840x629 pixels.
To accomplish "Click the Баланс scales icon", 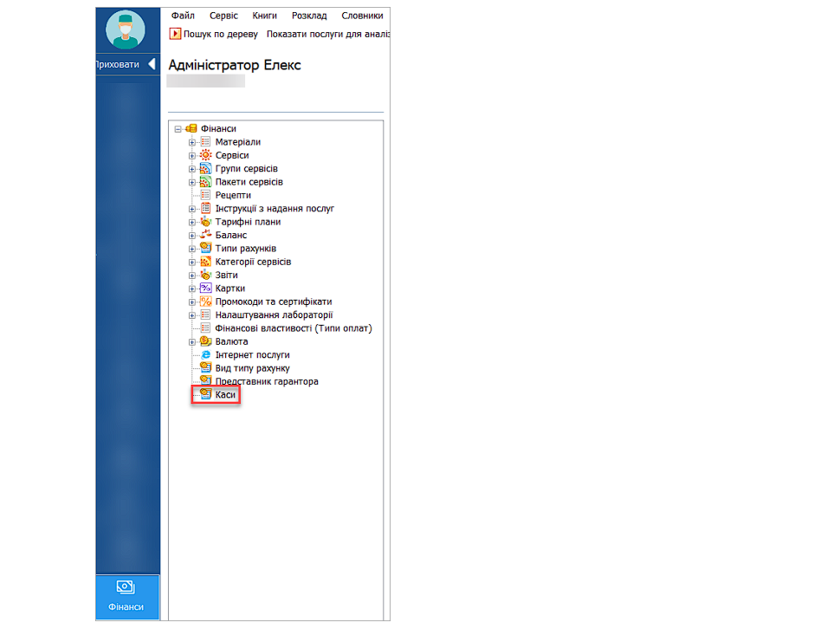I will 205,235.
